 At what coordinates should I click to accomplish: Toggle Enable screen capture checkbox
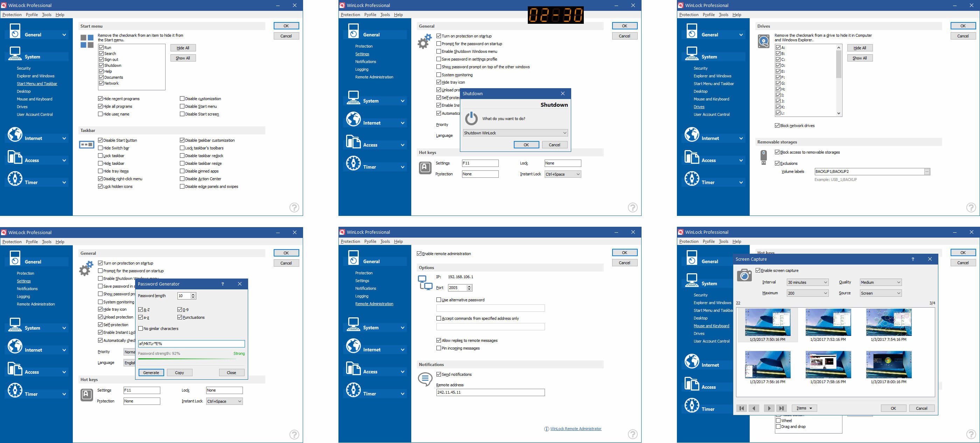(757, 270)
